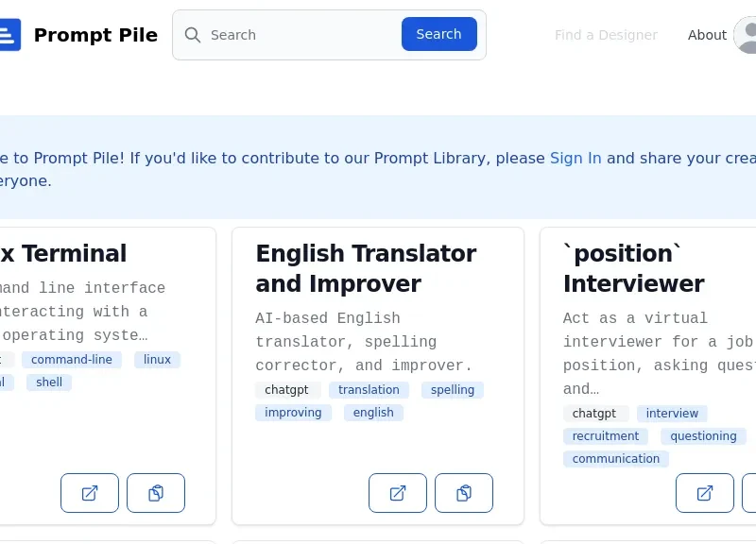756x544 pixels.
Task: Copy the English Translator and Improver prompt
Action: 464,493
